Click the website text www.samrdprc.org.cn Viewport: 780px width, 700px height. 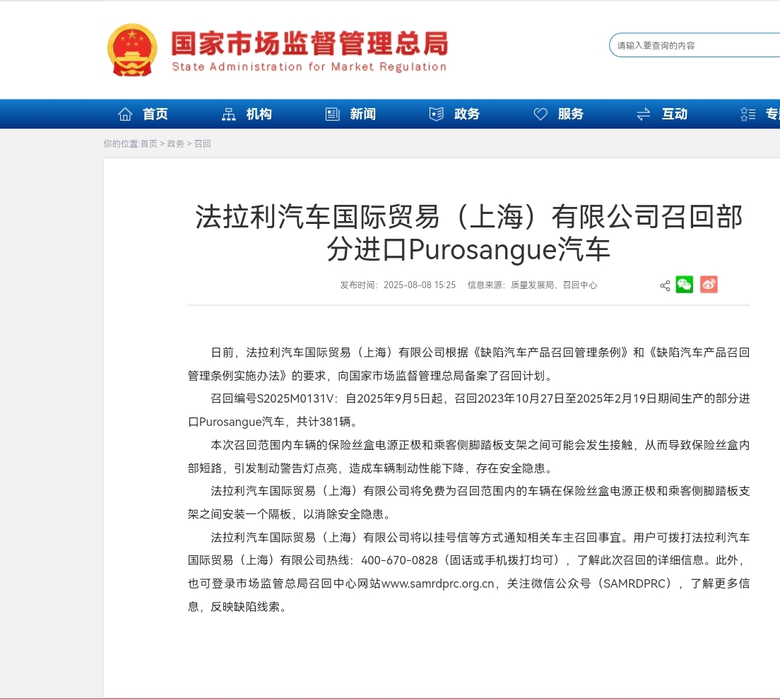pyautogui.click(x=438, y=583)
